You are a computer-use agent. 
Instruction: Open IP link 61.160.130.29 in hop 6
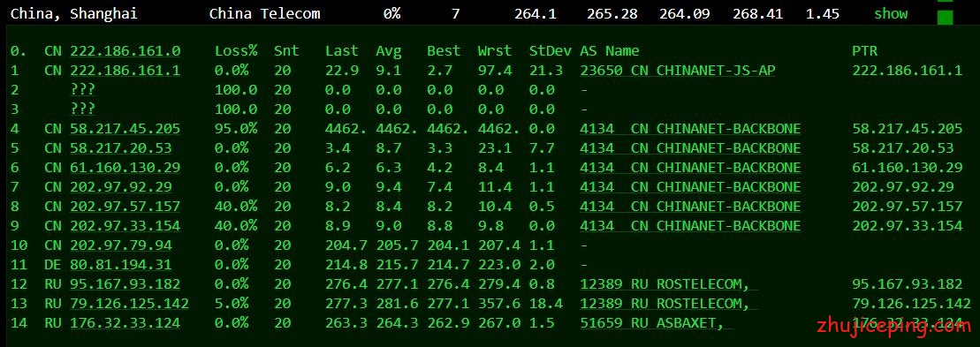pyautogui.click(x=125, y=167)
